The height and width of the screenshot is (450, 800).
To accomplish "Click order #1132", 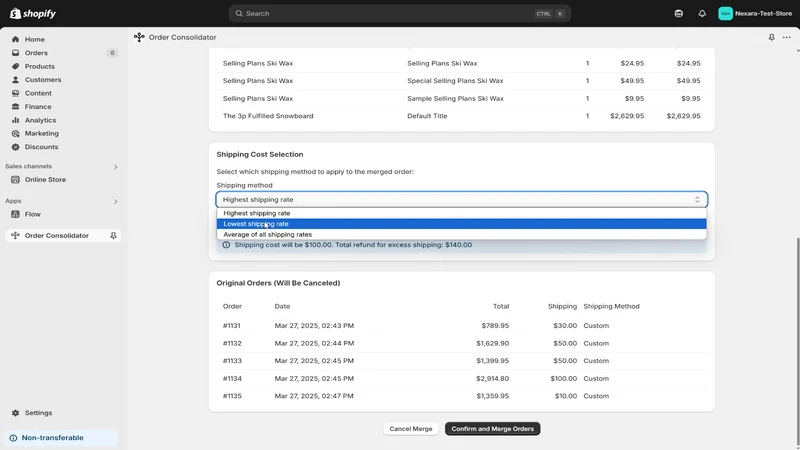I will [232, 343].
